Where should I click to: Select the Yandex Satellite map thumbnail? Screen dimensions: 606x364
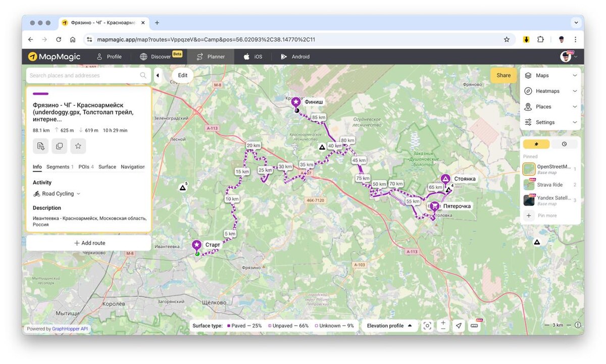coord(529,200)
